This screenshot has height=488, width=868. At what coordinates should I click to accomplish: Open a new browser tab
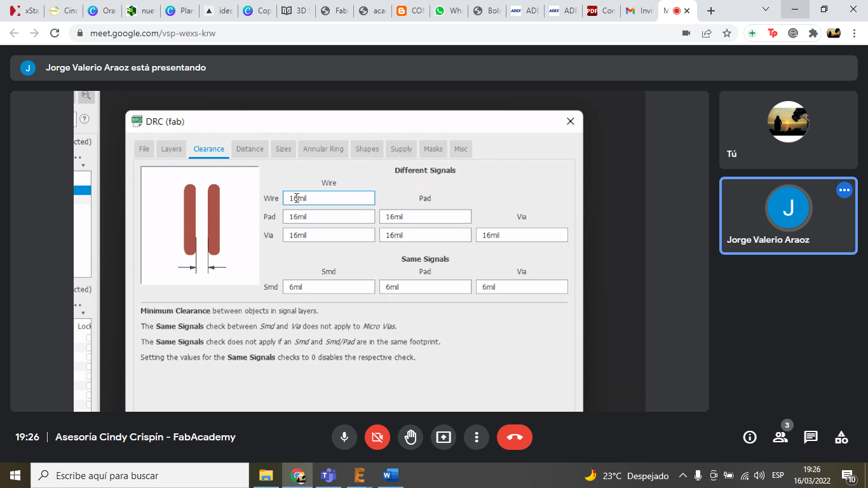pyautogui.click(x=711, y=11)
